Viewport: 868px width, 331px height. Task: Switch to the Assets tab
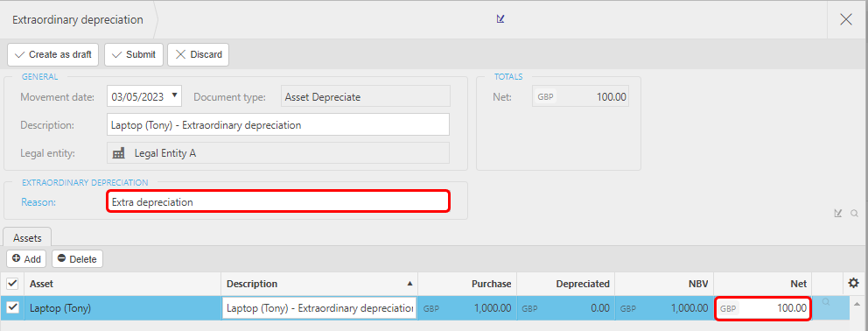pos(27,237)
